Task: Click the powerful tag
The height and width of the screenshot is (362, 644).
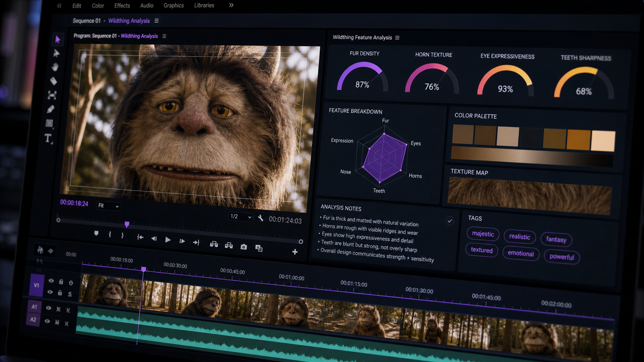Action: [562, 257]
